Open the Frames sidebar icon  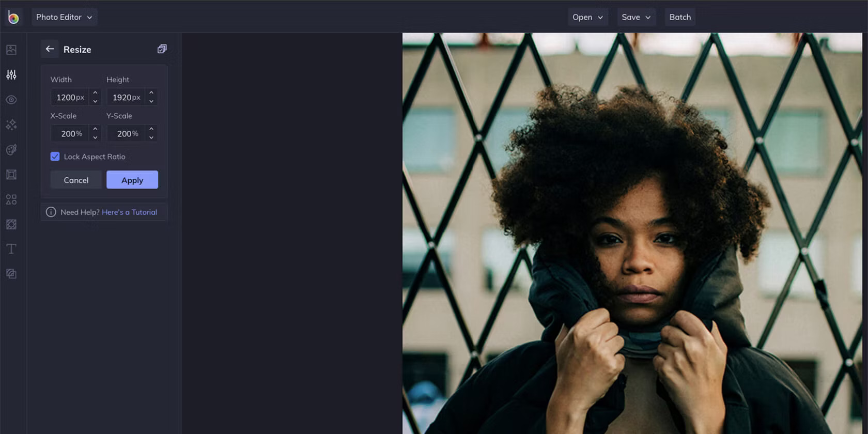click(x=11, y=175)
